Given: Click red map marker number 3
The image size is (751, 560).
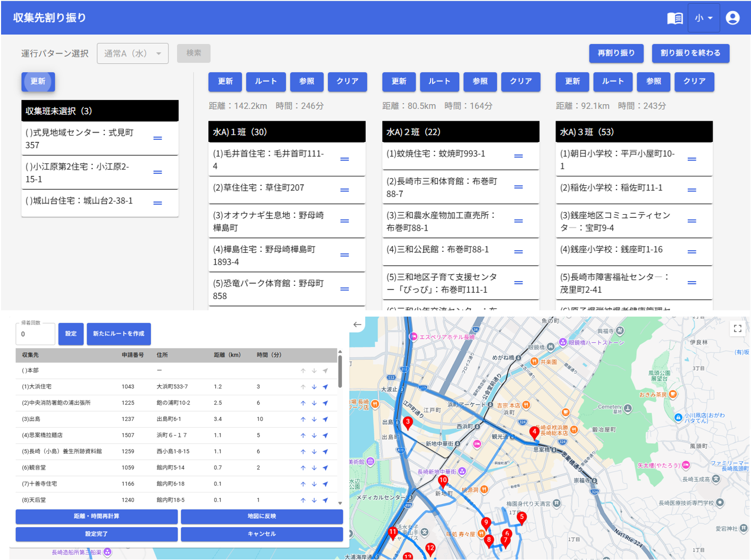Looking at the screenshot, I should (408, 423).
